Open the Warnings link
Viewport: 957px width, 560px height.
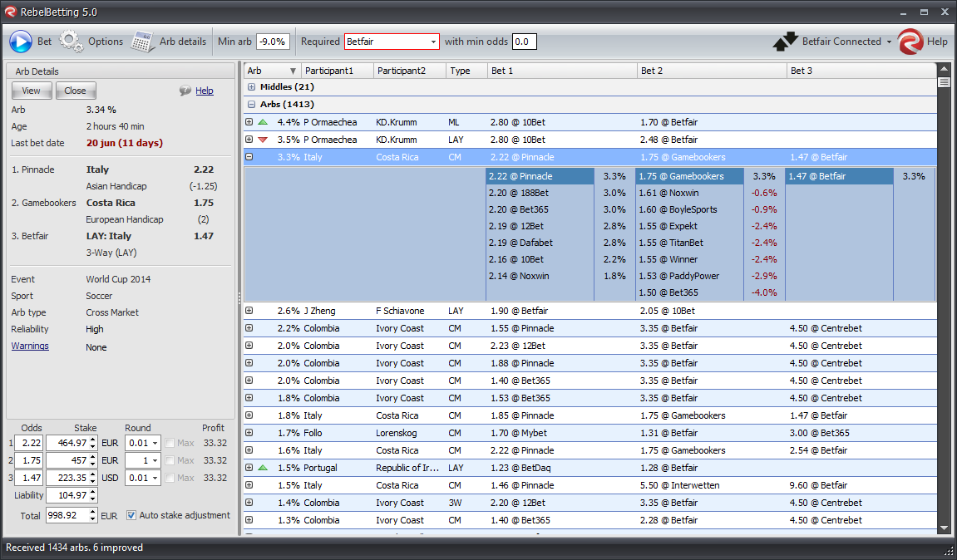click(x=30, y=346)
